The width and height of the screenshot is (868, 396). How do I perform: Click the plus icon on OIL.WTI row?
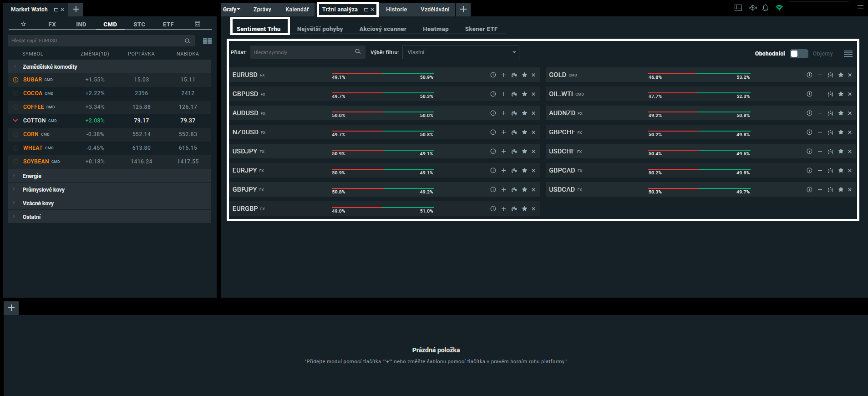point(820,94)
